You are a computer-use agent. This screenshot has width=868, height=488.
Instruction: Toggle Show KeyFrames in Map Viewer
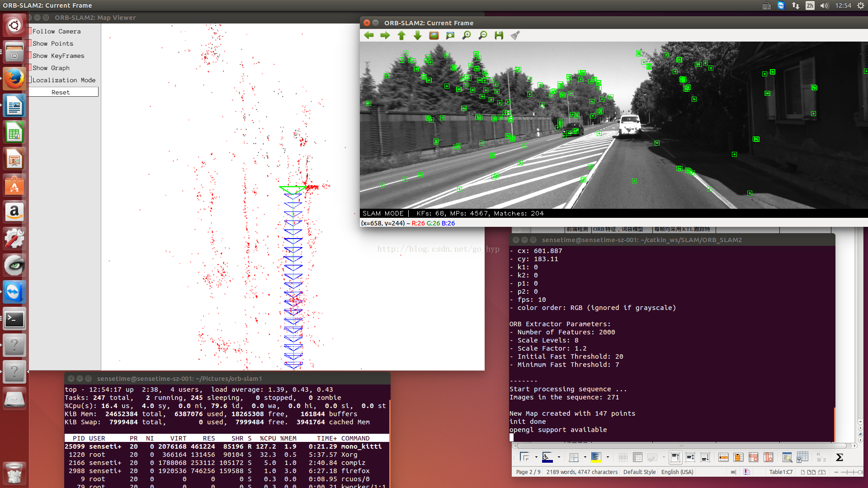coord(58,56)
